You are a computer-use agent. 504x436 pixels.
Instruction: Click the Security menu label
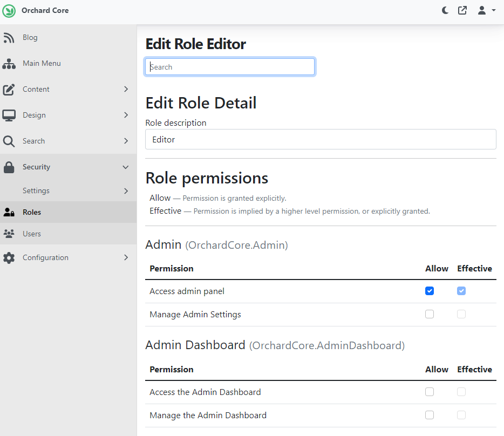36,167
